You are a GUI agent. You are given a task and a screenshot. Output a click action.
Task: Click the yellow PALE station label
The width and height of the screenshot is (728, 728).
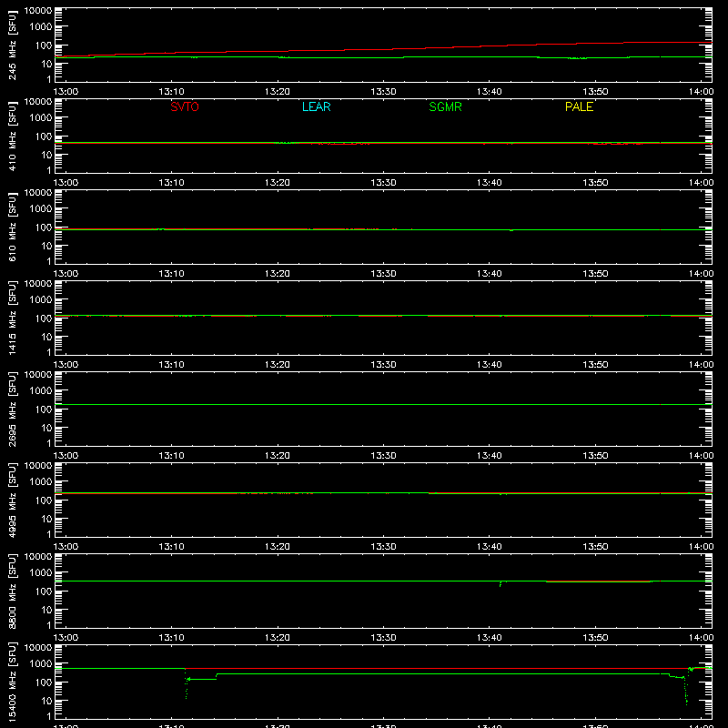(x=579, y=106)
